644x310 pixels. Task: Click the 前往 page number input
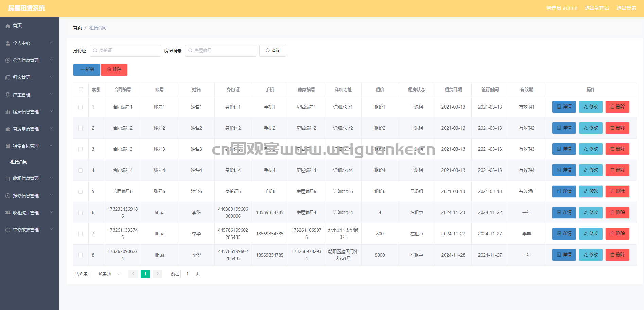point(187,274)
